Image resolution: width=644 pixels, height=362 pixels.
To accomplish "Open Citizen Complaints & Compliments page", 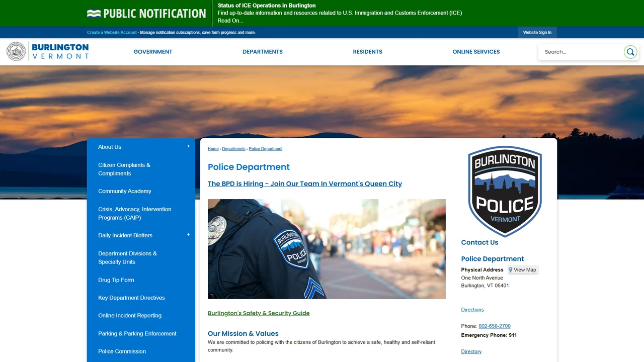I will (124, 169).
